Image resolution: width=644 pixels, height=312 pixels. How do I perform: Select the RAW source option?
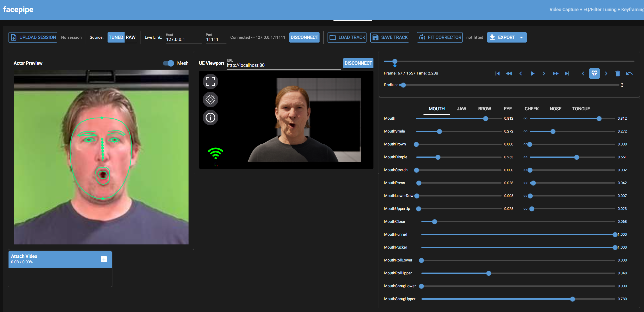pyautogui.click(x=131, y=37)
